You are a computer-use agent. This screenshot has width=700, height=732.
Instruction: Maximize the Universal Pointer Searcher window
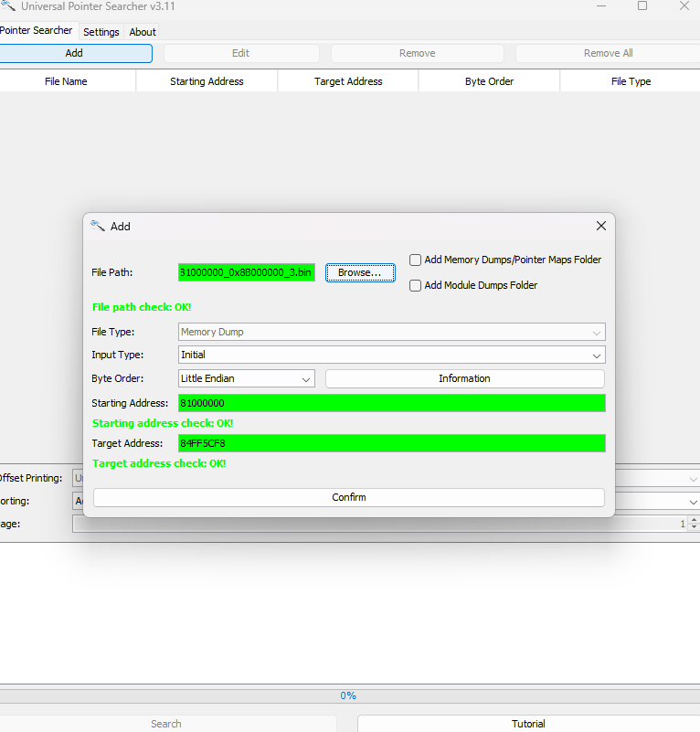[x=642, y=6]
